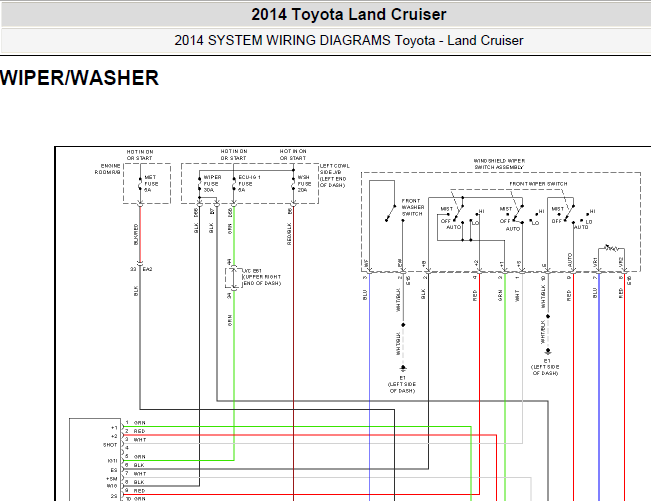This screenshot has width=651, height=501.
Task: Click the '9 RED' wire label at lower connector
Action: click(x=136, y=491)
